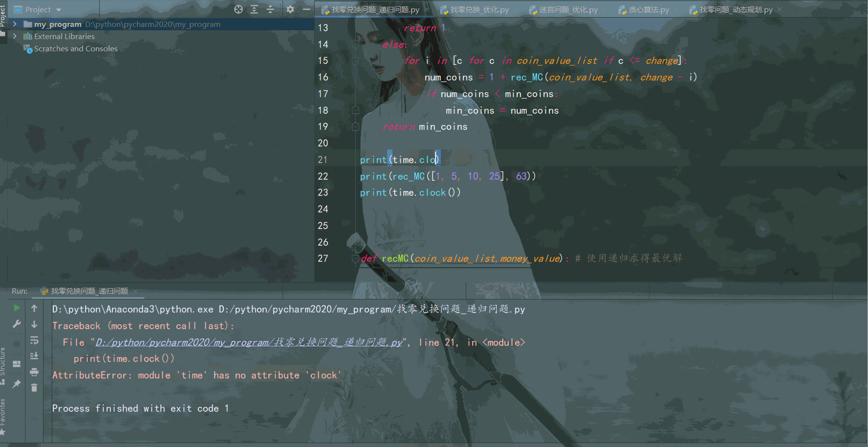The height and width of the screenshot is (447, 868).
Task: Click Scratches and Consoles icon
Action: coord(28,48)
